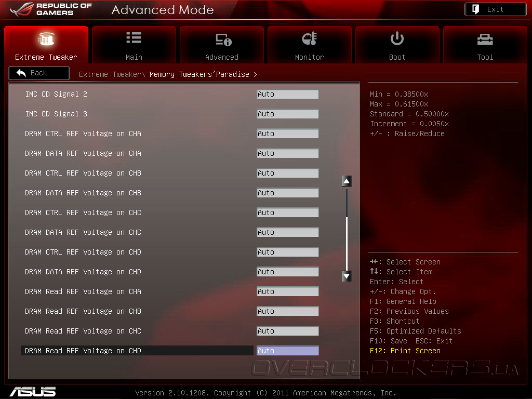This screenshot has width=532, height=399.
Task: Click the Republic of Gamers logo
Action: tap(51, 9)
